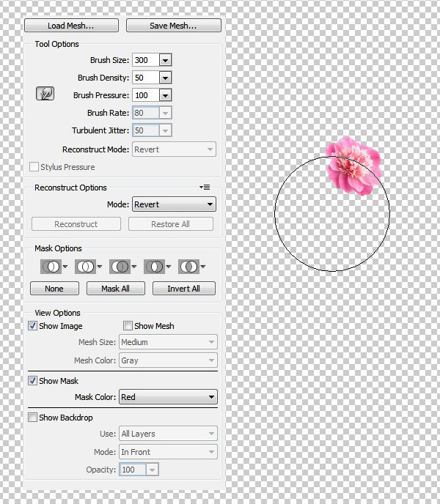The width and height of the screenshot is (440, 504).
Task: Click the Brush Size input field
Action: coord(145,60)
